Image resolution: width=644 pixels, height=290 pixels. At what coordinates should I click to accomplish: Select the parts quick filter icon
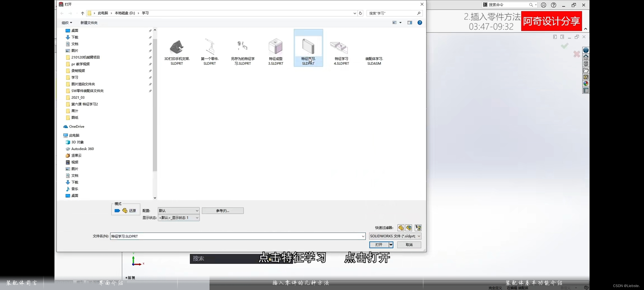click(400, 228)
